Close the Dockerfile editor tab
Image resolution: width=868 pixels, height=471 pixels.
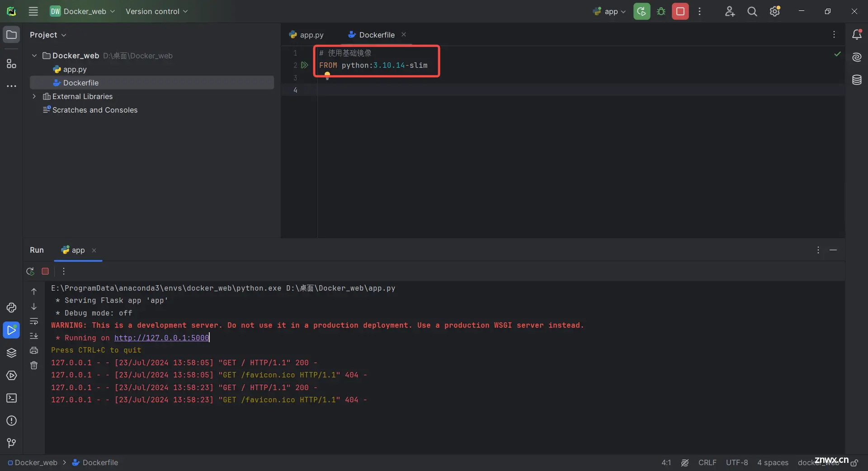click(x=404, y=34)
